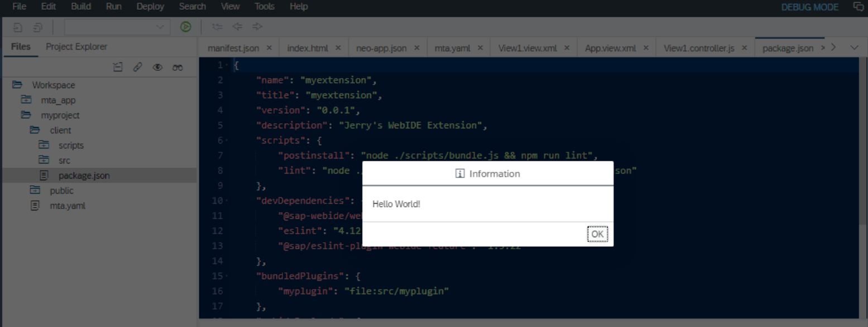Click the binoculars search icon

(178, 67)
